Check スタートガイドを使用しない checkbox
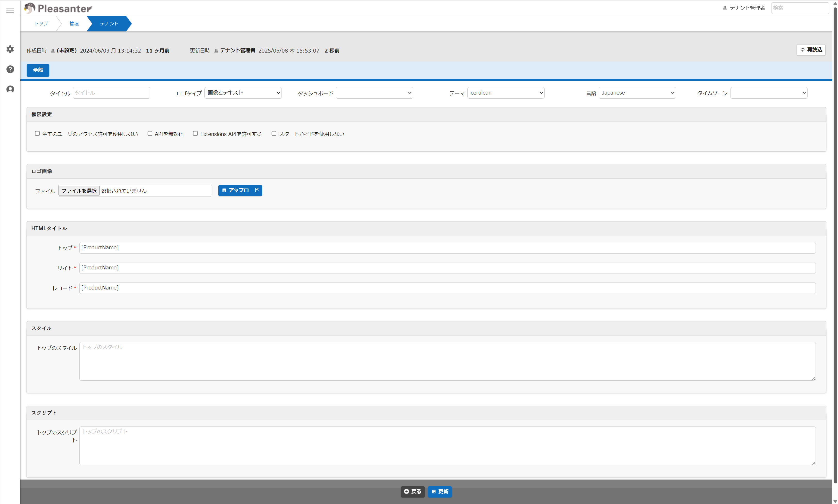 [274, 134]
